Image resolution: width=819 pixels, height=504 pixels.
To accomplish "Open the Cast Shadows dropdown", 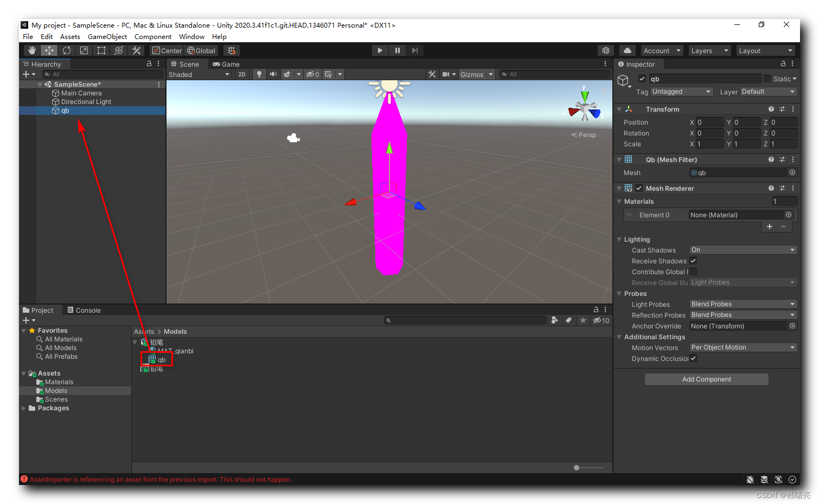I will click(743, 250).
